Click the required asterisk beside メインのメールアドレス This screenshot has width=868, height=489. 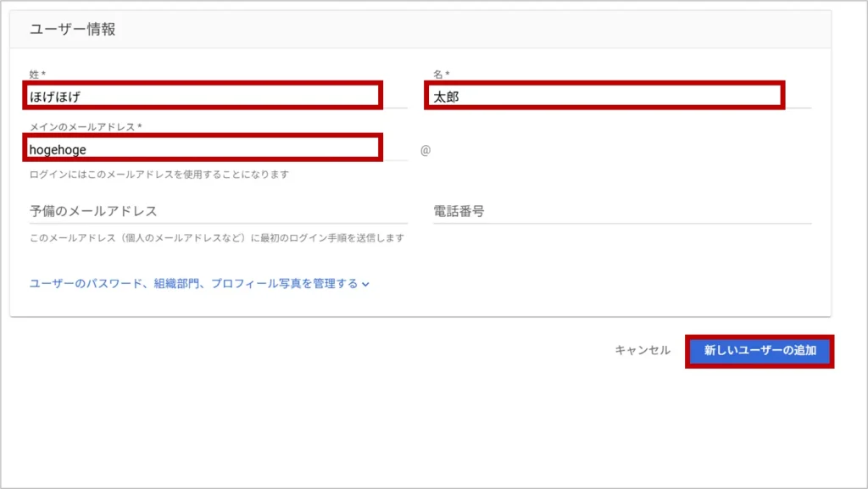point(139,127)
